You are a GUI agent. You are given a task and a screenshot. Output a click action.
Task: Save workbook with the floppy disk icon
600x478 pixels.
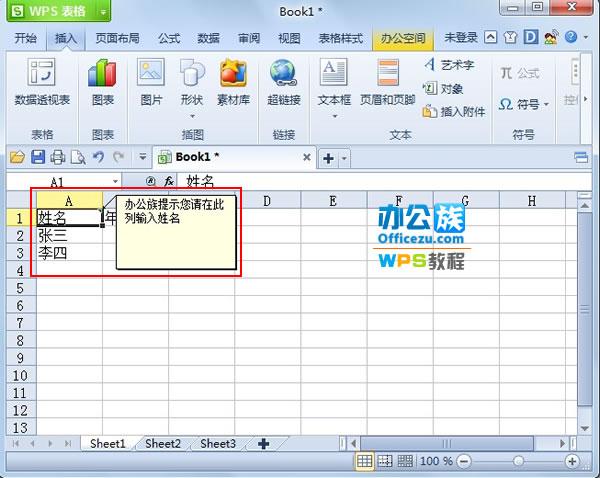tap(38, 157)
